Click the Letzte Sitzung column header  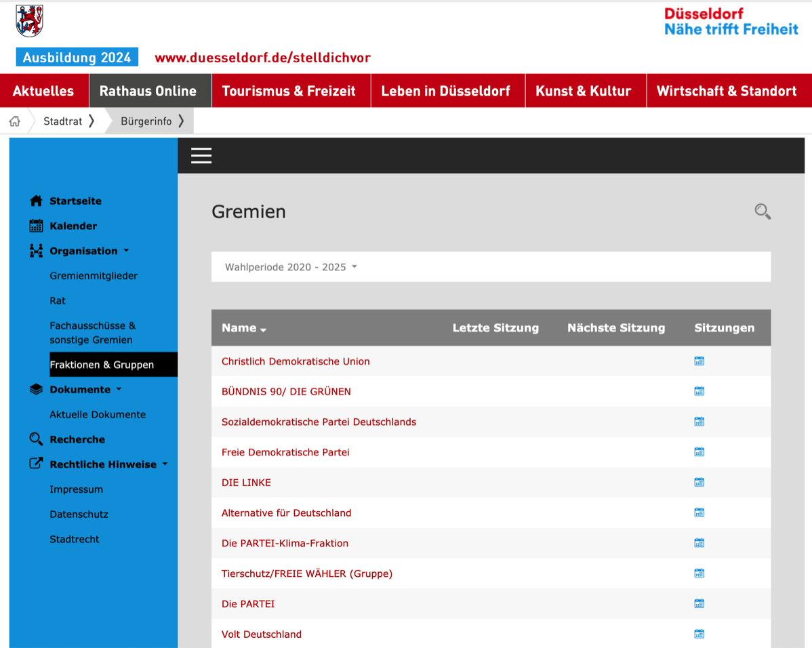click(x=495, y=328)
